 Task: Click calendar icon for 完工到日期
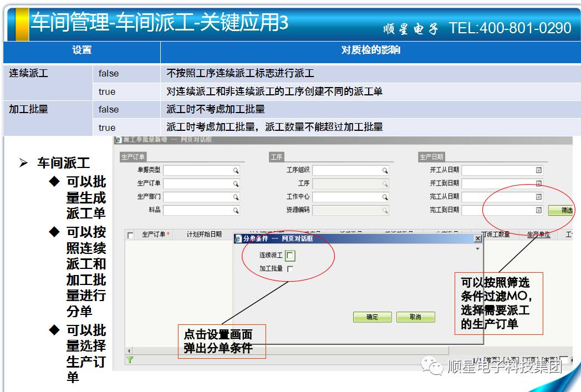coord(538,210)
